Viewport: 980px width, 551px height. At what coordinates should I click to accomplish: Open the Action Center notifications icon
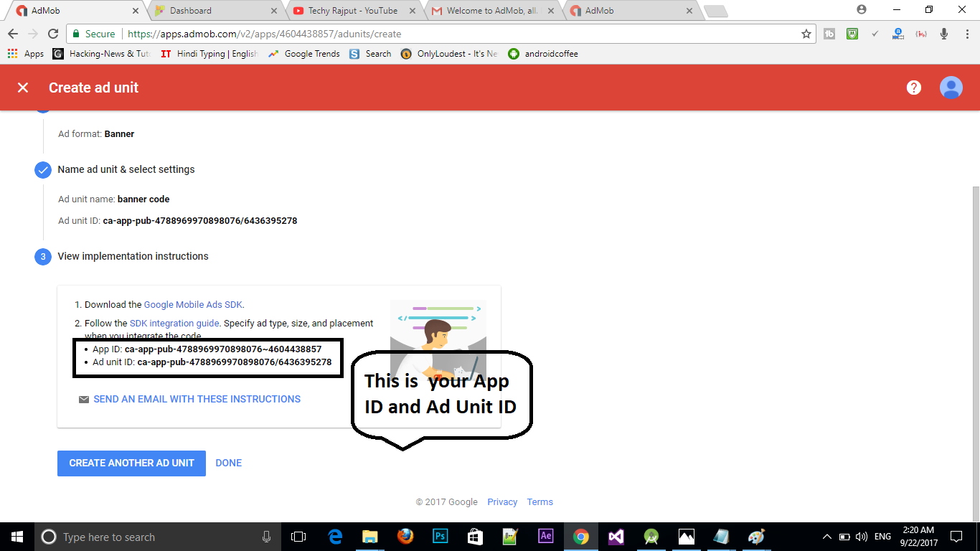[956, 537]
